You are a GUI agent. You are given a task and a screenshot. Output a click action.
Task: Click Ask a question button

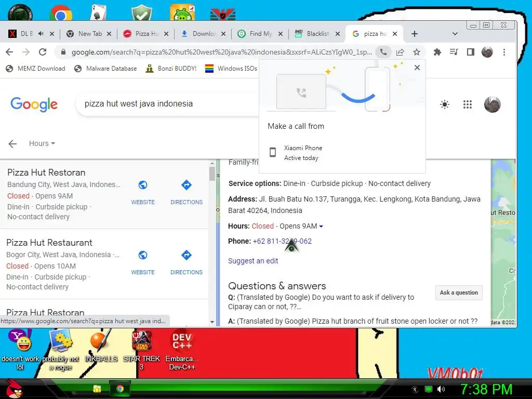click(459, 292)
